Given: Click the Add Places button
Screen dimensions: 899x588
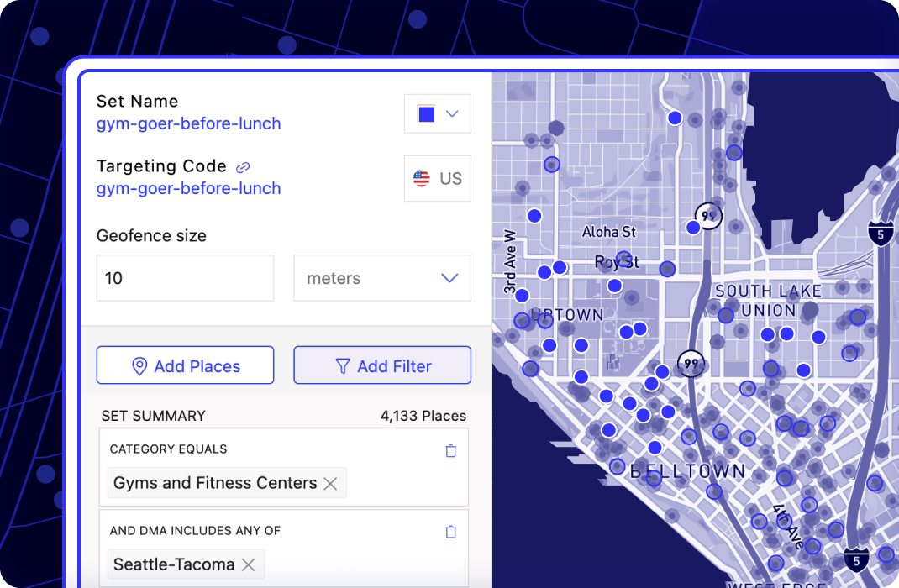Looking at the screenshot, I should [x=185, y=365].
